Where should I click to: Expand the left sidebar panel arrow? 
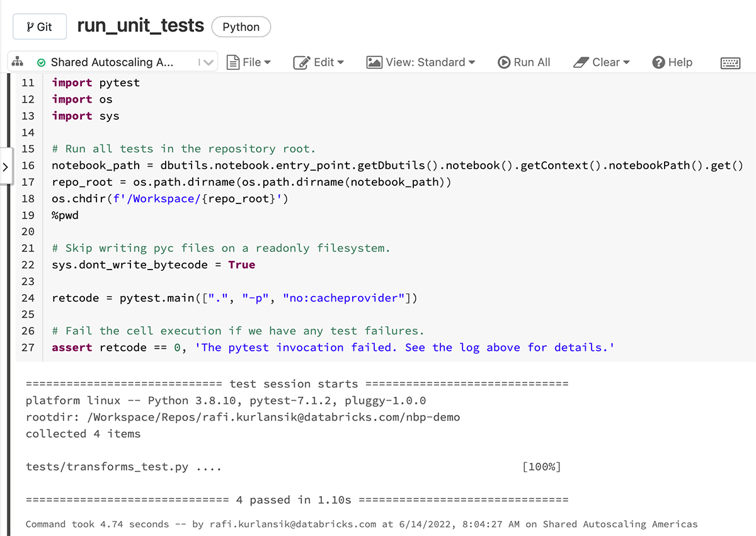click(6, 167)
